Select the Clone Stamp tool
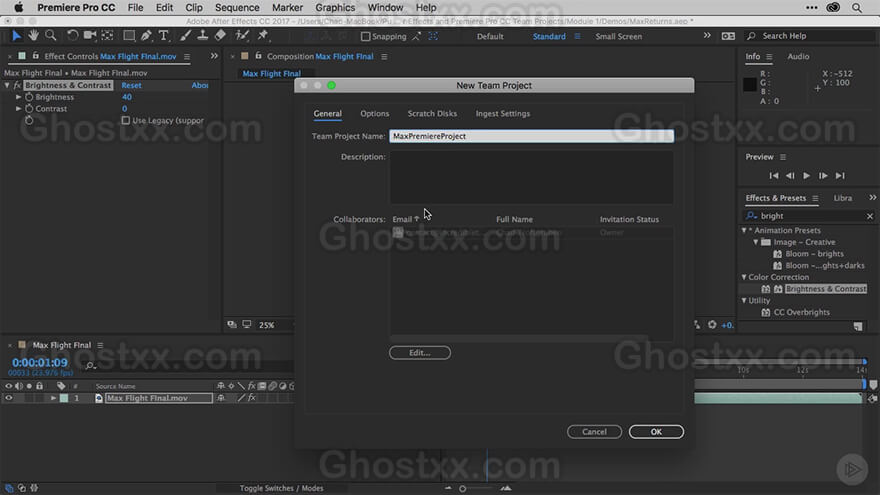The image size is (880, 495). pos(203,35)
